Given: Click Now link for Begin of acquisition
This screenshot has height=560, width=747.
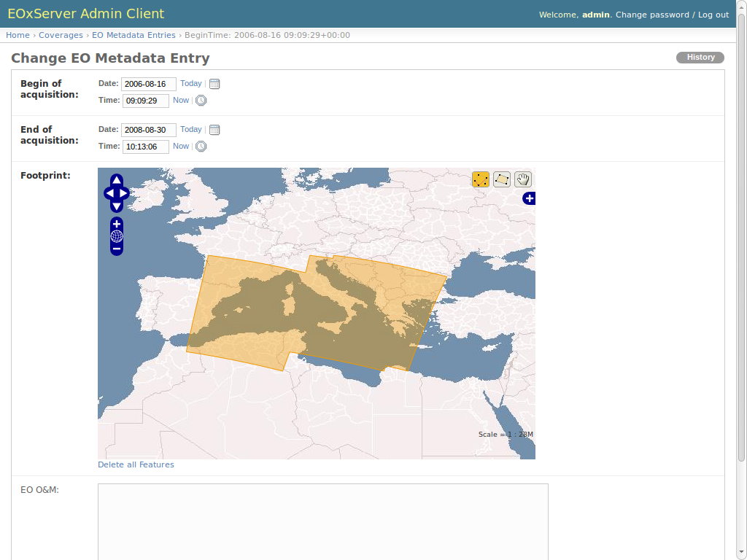Looking at the screenshot, I should pyautogui.click(x=181, y=100).
